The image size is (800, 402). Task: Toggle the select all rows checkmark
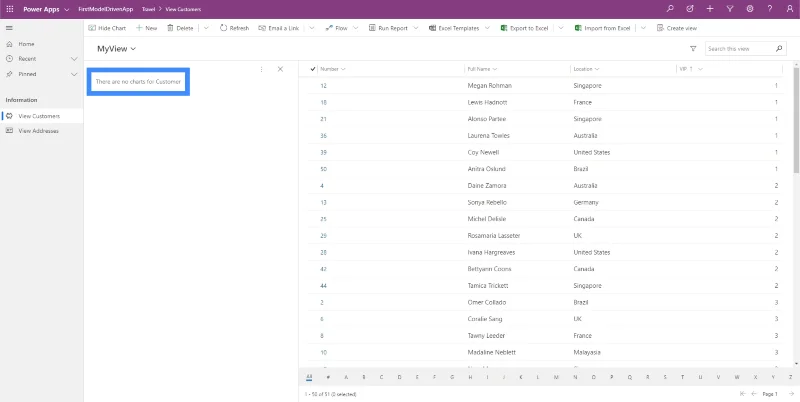coord(313,69)
